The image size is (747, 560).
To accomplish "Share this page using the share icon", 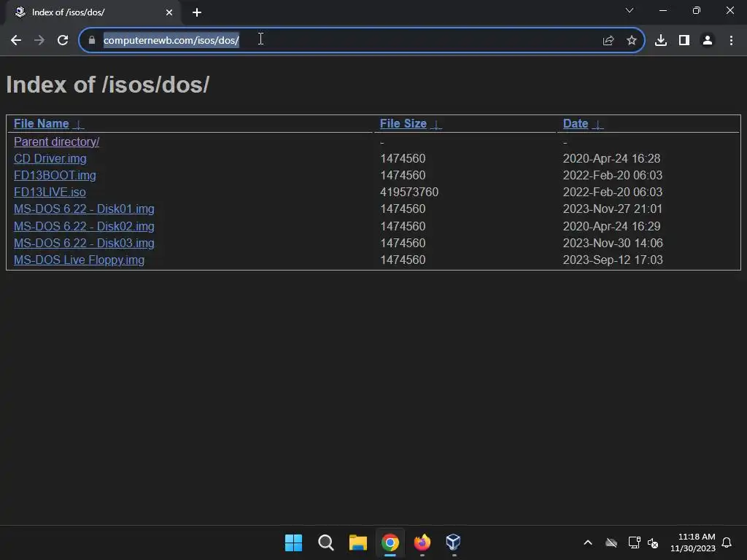I will (608, 41).
